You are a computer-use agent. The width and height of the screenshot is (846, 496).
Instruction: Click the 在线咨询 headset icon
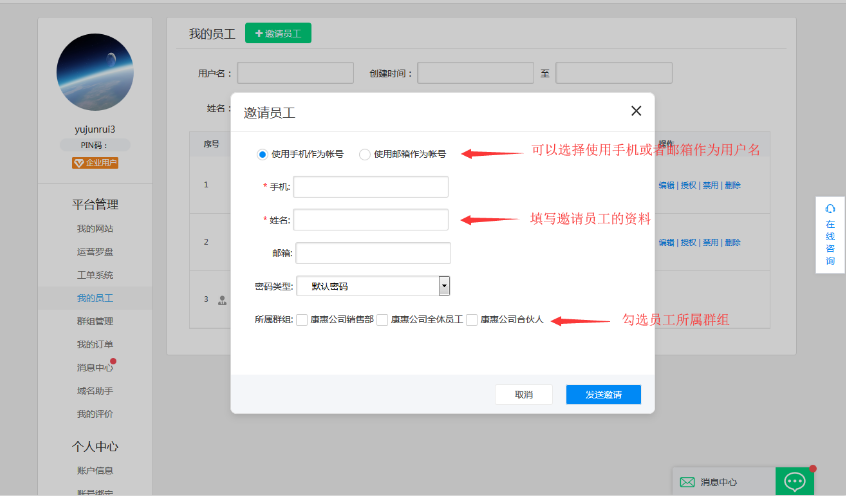point(830,208)
